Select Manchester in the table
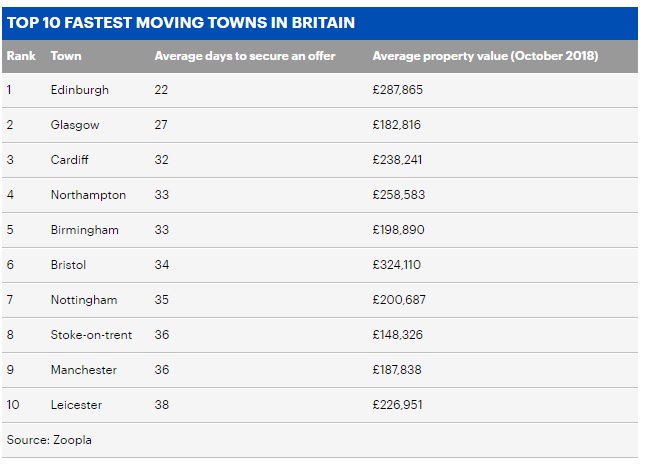The height and width of the screenshot is (471, 647). (84, 370)
